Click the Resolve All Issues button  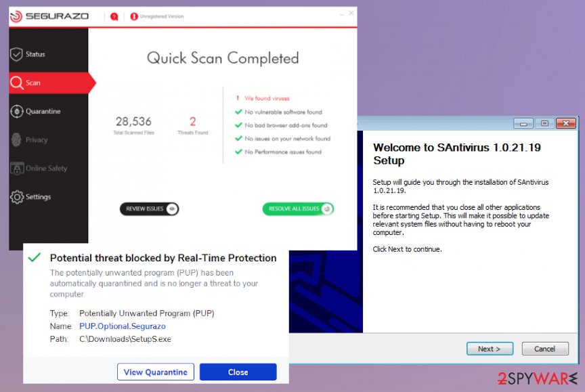point(298,209)
